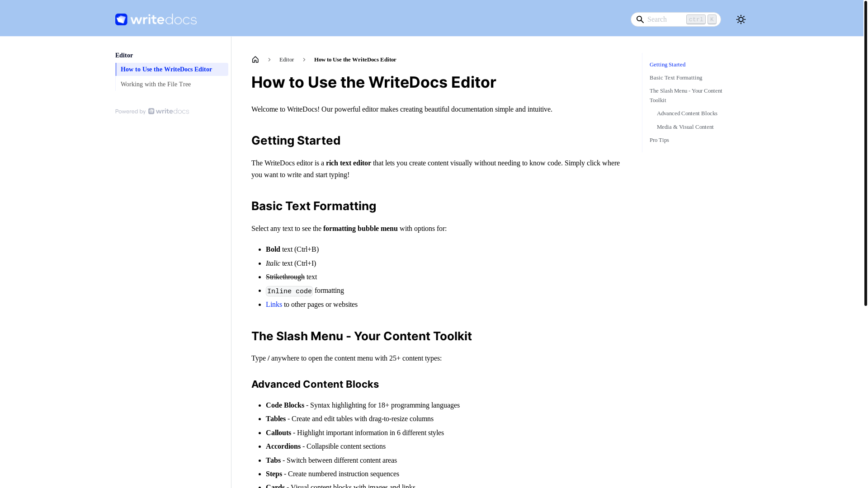The width and height of the screenshot is (868, 488).
Task: Click the 'Advanced Content Blocks' subheading
Action: coord(315,384)
